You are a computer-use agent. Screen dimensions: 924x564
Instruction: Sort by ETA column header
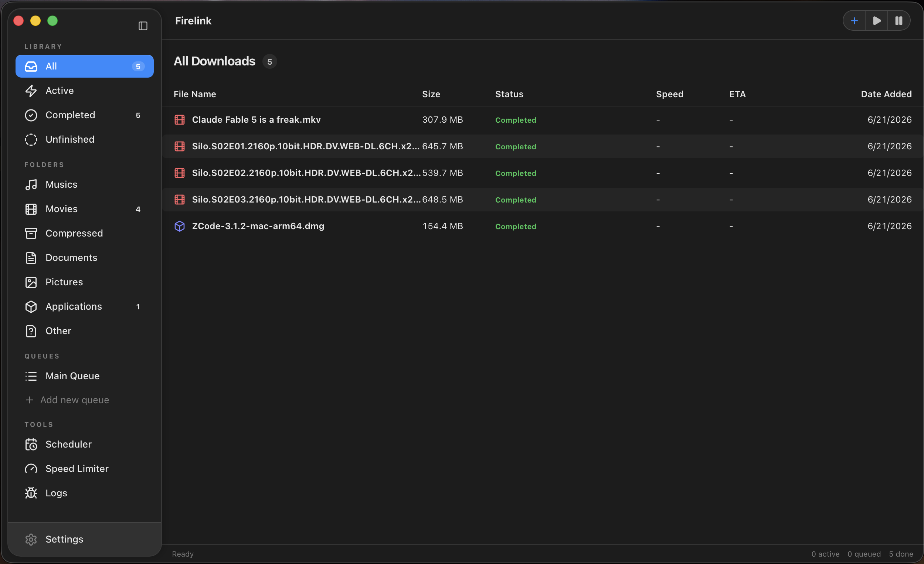coord(737,94)
